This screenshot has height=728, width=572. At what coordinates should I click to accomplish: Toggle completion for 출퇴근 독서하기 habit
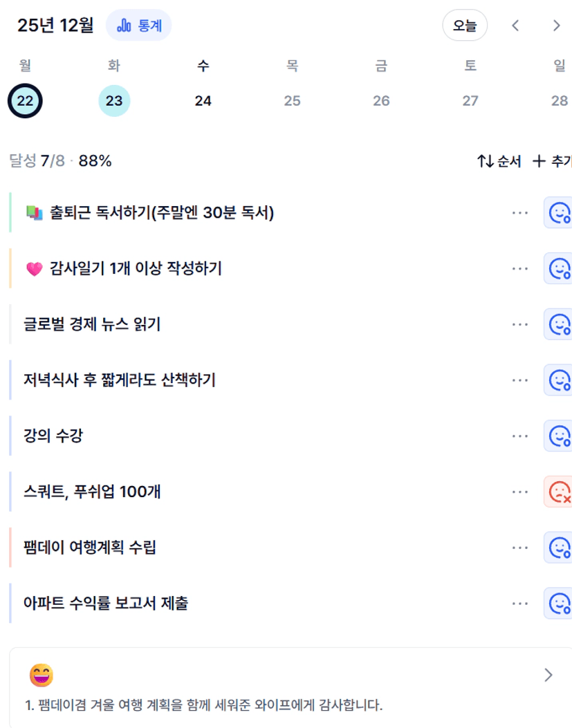pyautogui.click(x=558, y=212)
